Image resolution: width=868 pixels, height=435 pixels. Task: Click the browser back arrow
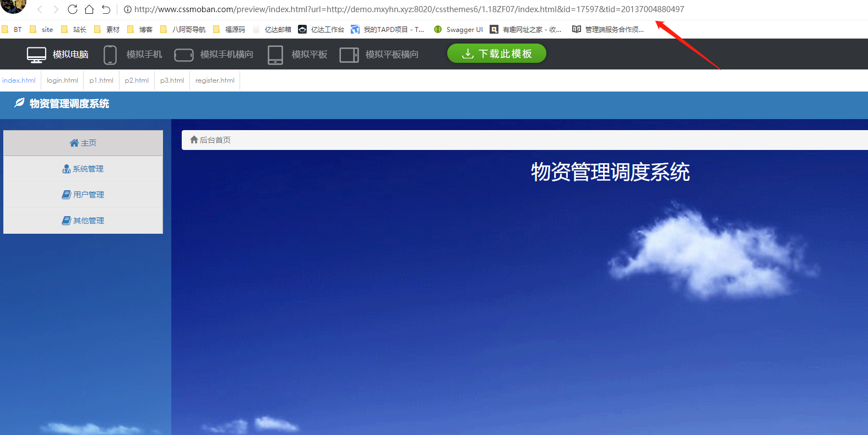[40, 9]
